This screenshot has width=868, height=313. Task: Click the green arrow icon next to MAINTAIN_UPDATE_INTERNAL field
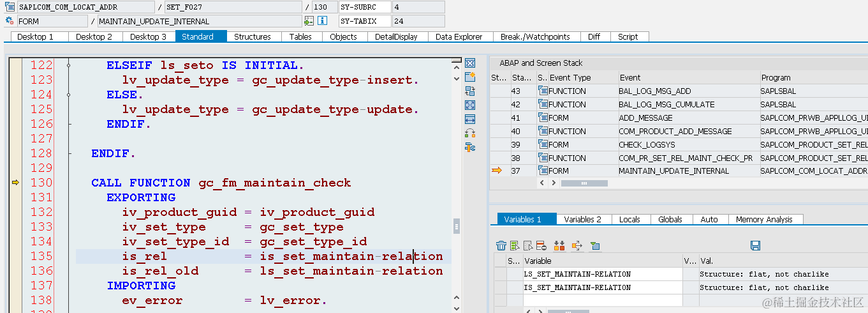coord(309,21)
